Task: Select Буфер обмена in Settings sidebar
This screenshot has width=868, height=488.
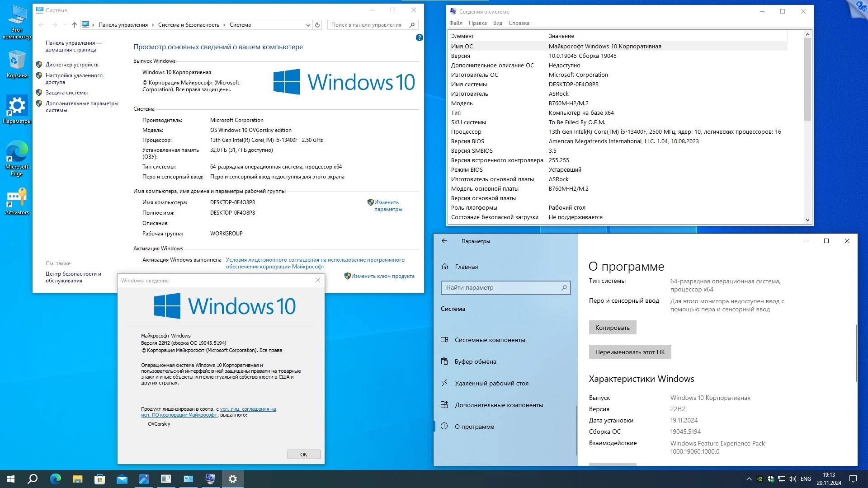Action: (474, 361)
